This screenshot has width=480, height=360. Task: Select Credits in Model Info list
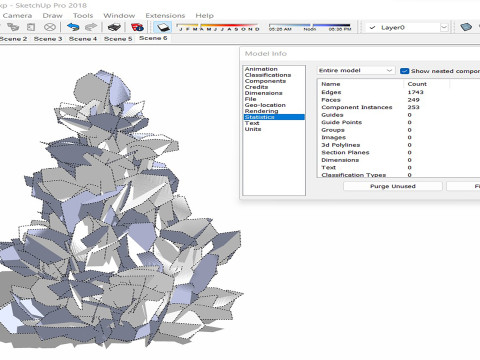point(256,87)
